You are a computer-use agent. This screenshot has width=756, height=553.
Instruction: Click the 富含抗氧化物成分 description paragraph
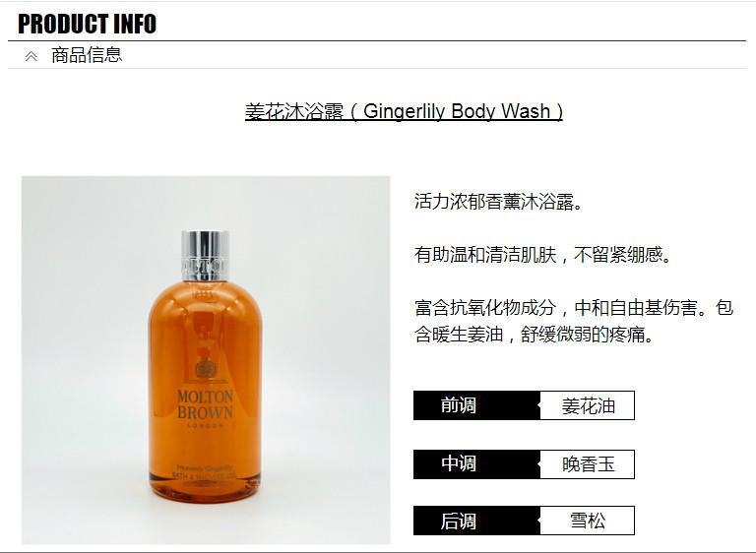574,321
